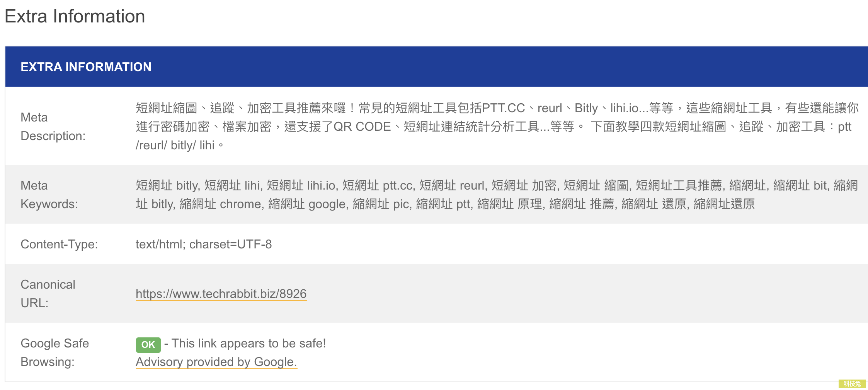Click the Content-Type label
The width and height of the screenshot is (868, 390).
coord(59,244)
